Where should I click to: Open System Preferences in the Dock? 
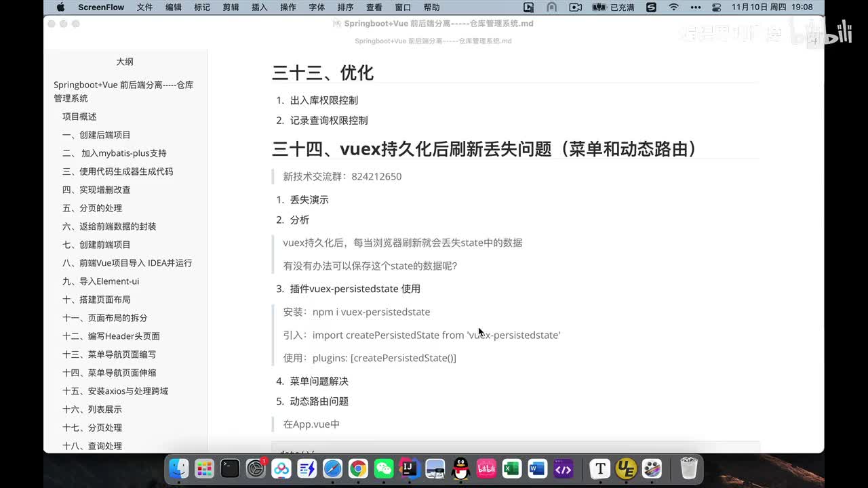256,468
